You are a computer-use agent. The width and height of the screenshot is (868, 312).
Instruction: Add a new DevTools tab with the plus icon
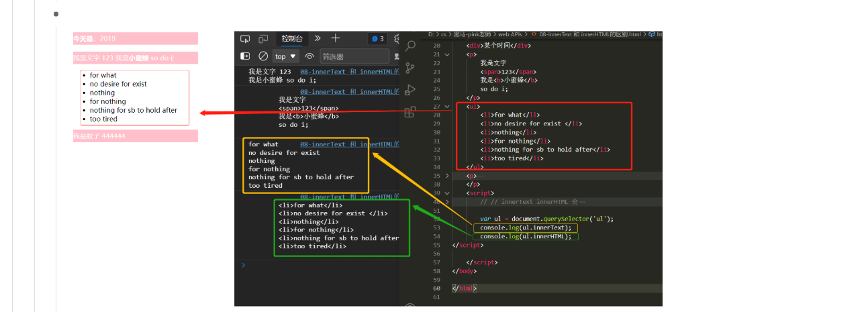pyautogui.click(x=336, y=38)
